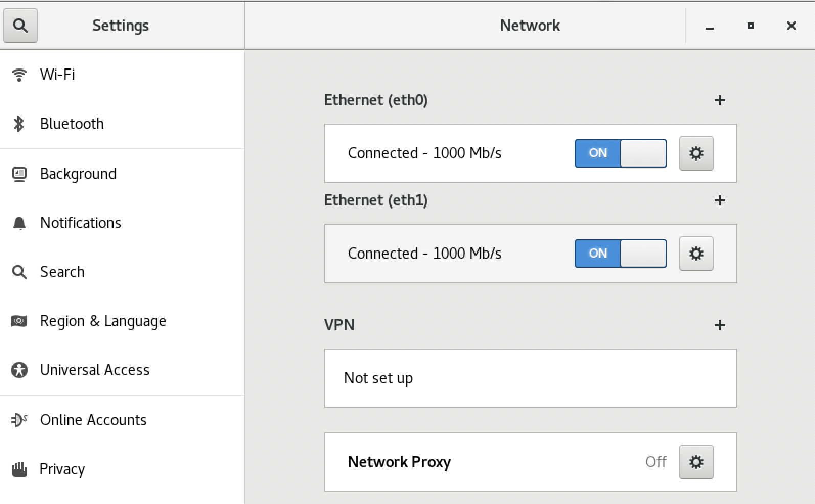Click the search magnifier button in Settings header
815x504 pixels.
pos(20,25)
